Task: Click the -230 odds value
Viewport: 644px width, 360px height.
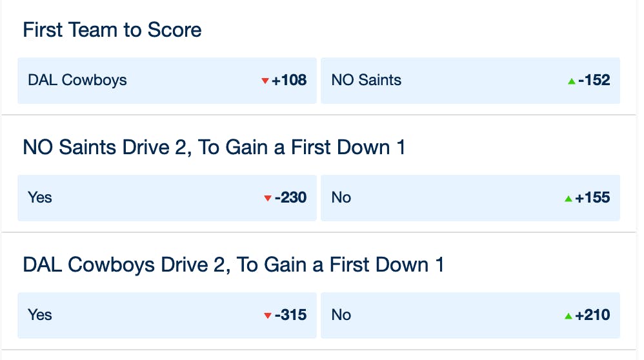Action: coord(290,197)
